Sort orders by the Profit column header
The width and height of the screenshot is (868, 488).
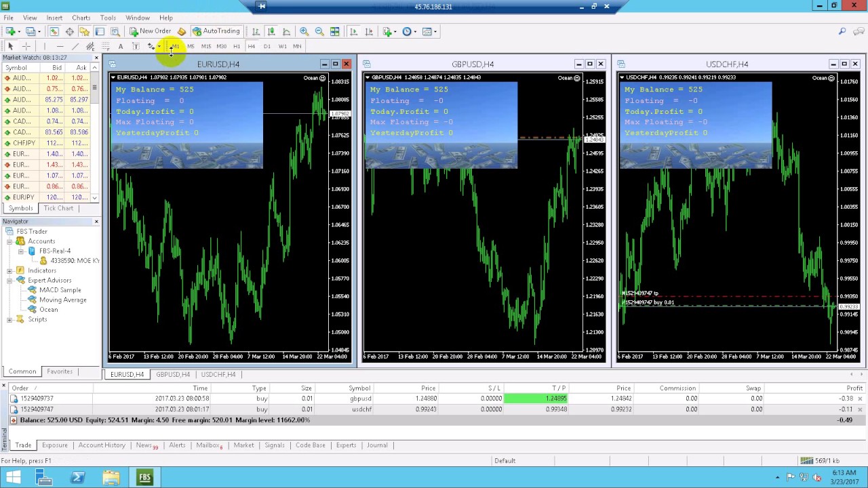(854, 388)
